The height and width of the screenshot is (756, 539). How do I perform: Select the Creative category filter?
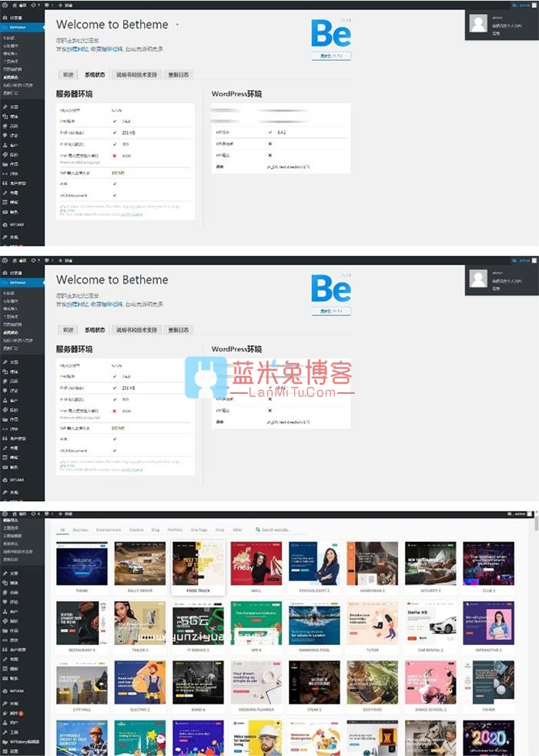(136, 529)
